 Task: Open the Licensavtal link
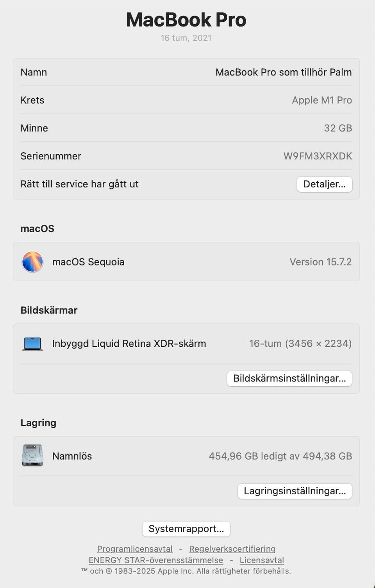[x=262, y=560]
